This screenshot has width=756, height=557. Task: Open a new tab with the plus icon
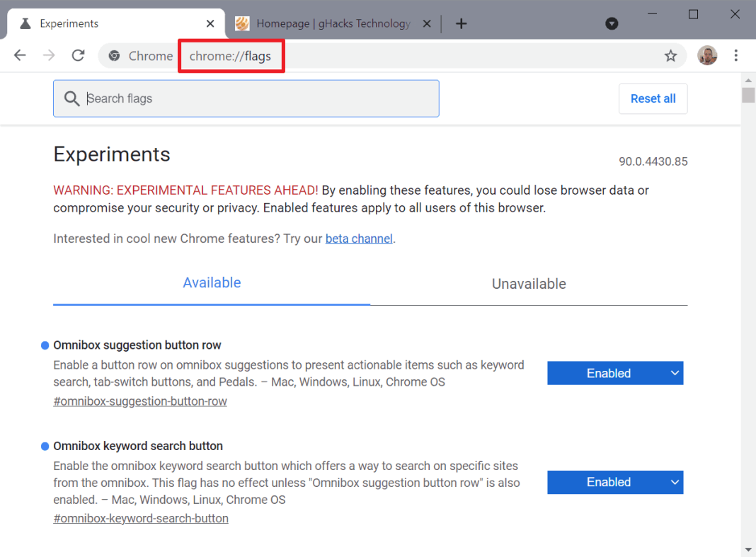[462, 23]
